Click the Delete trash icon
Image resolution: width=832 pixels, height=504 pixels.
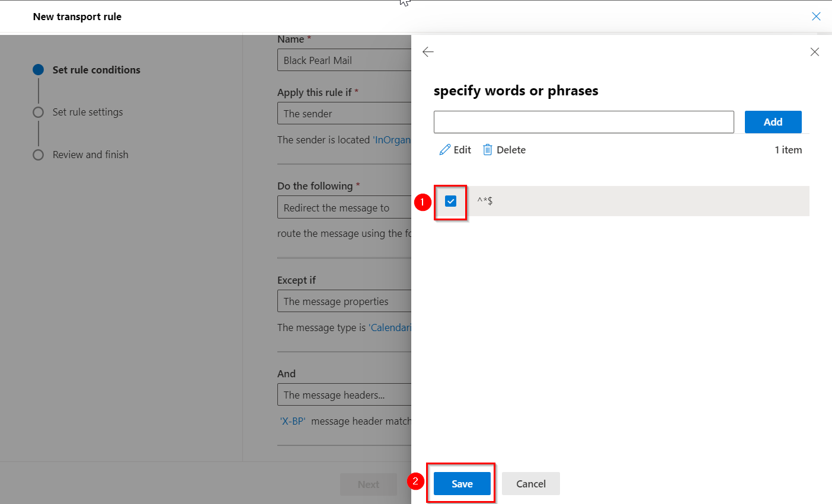pos(488,150)
